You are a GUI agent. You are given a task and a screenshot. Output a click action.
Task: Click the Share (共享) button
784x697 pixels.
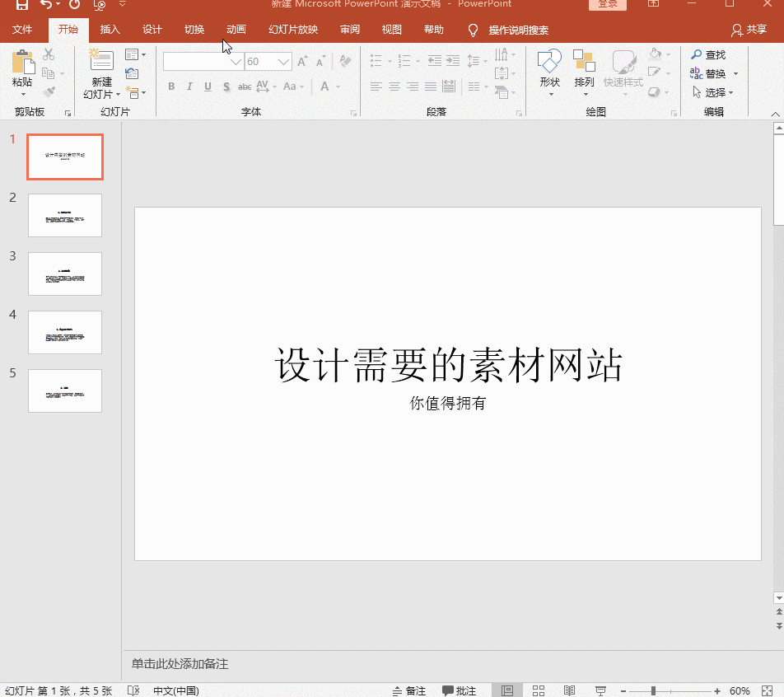(x=749, y=30)
